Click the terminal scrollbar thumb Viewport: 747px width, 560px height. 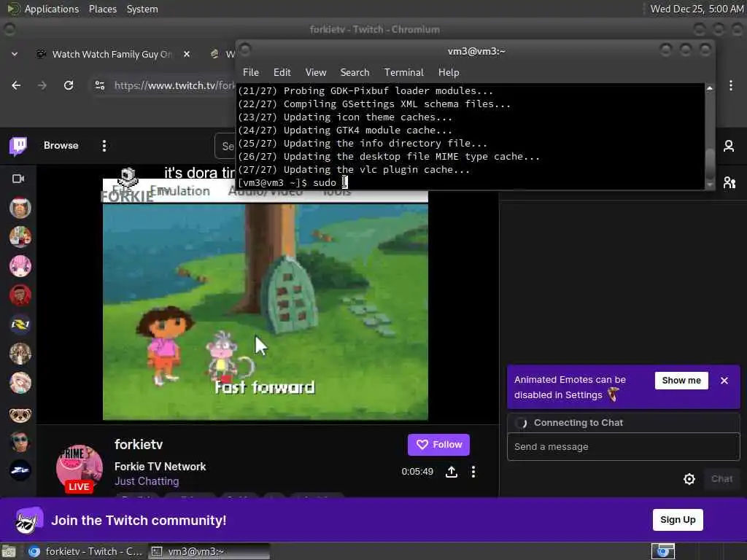[x=709, y=163]
